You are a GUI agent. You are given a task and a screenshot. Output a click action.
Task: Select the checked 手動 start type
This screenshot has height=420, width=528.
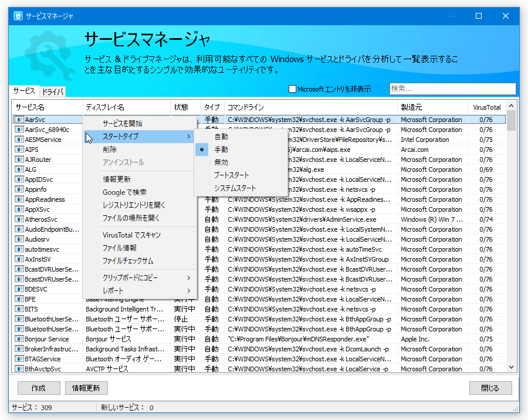[x=241, y=150]
